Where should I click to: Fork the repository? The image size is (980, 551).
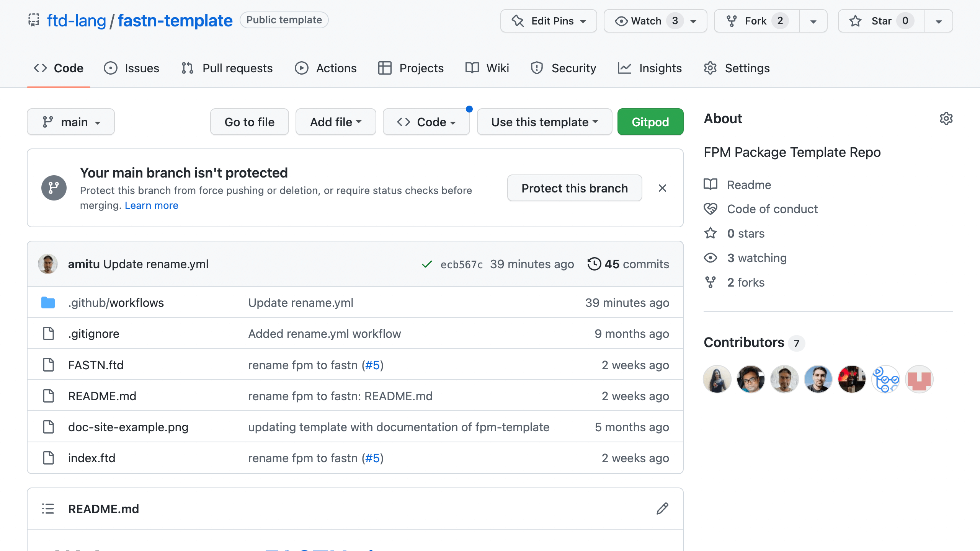click(x=757, y=21)
